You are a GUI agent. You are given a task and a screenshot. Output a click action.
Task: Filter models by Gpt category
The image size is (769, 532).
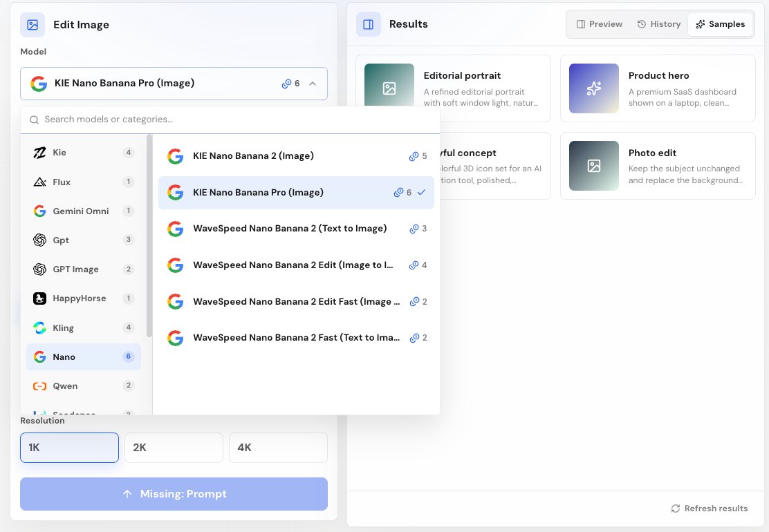(84, 240)
